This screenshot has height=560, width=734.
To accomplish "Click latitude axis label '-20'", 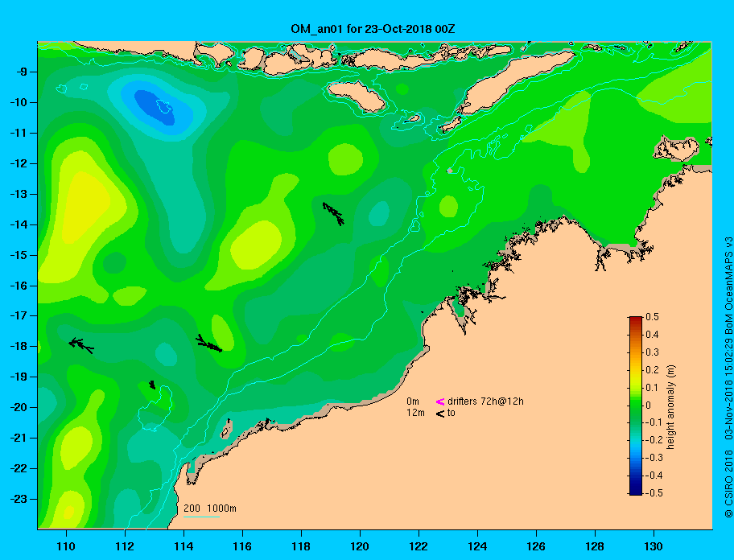I will click(x=19, y=407).
